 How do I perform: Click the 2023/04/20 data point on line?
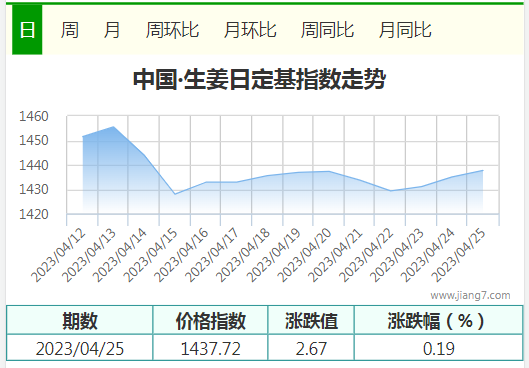(329, 171)
